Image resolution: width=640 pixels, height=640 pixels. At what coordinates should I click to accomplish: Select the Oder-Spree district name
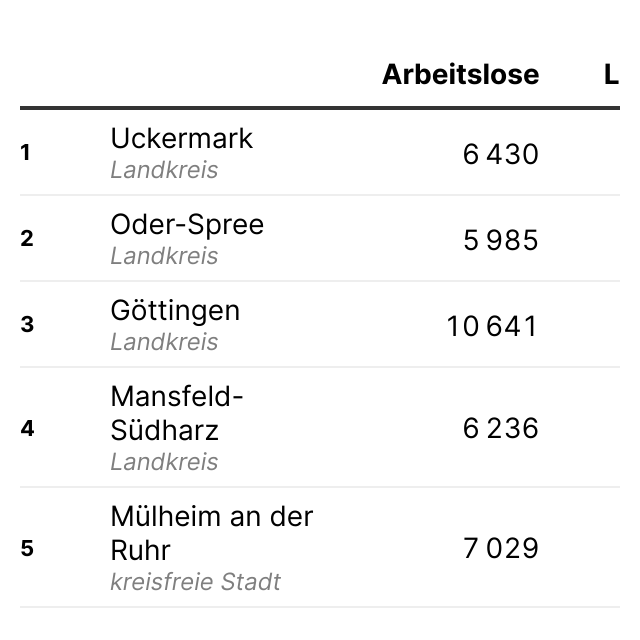tap(187, 224)
